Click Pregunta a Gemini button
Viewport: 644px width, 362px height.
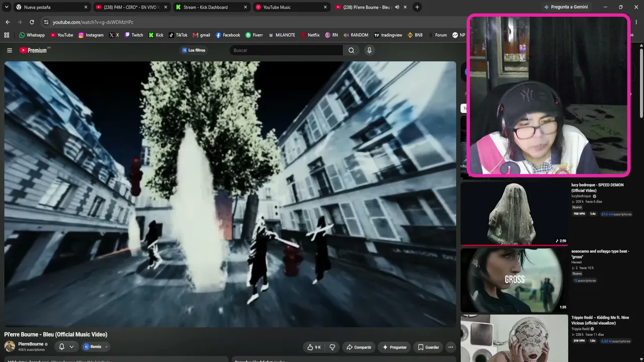pos(566,7)
